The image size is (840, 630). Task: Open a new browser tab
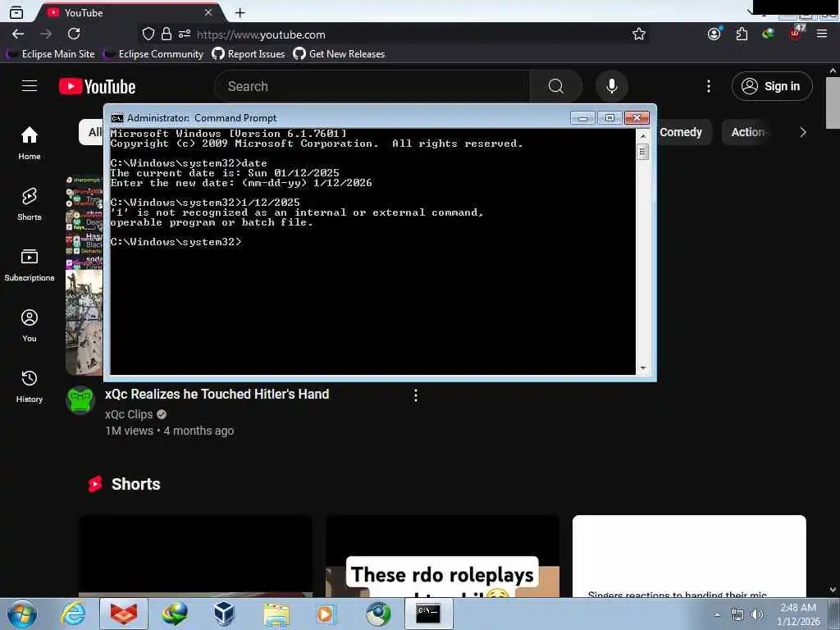[x=240, y=13]
